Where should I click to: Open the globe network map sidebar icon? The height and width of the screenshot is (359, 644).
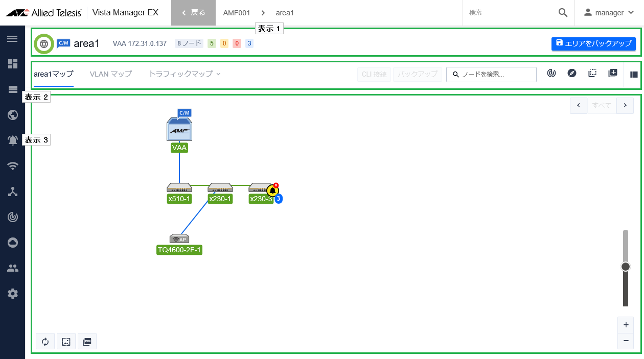[12, 114]
